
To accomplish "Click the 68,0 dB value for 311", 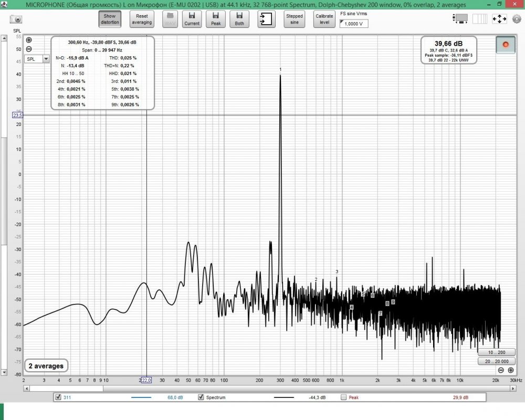I will point(175,397).
